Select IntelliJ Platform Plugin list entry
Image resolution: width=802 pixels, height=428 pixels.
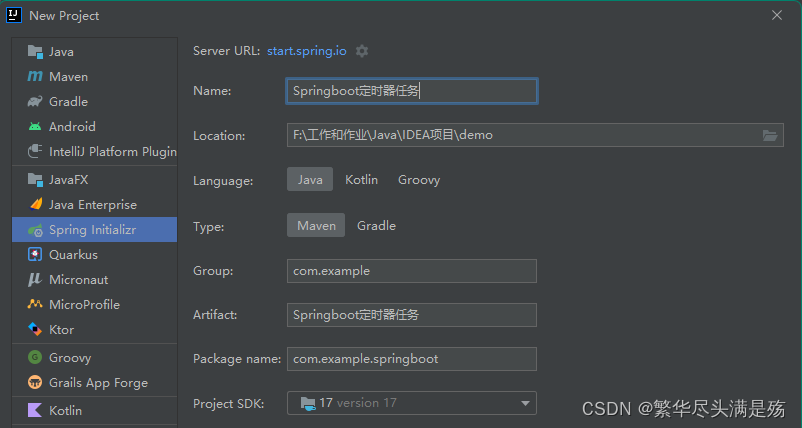coord(95,151)
